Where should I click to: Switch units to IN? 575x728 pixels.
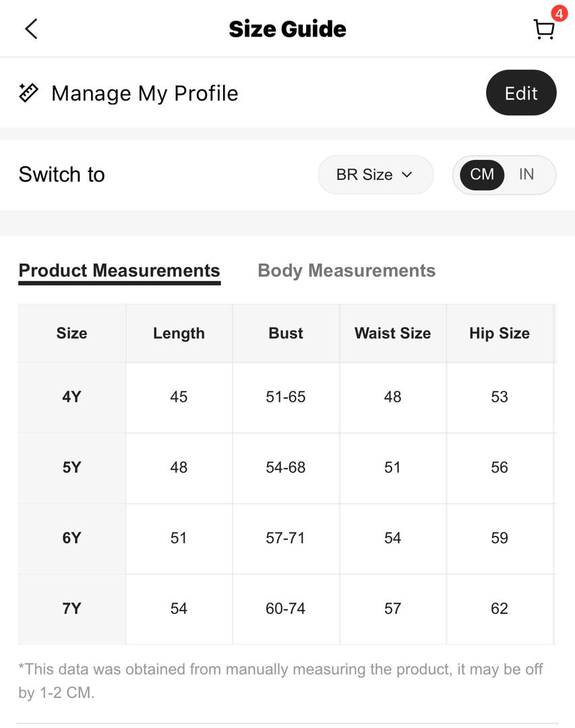[526, 175]
